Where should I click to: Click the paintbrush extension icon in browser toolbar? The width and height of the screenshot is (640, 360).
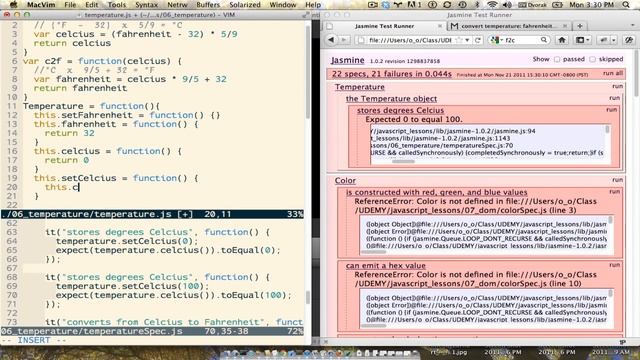tap(604, 40)
